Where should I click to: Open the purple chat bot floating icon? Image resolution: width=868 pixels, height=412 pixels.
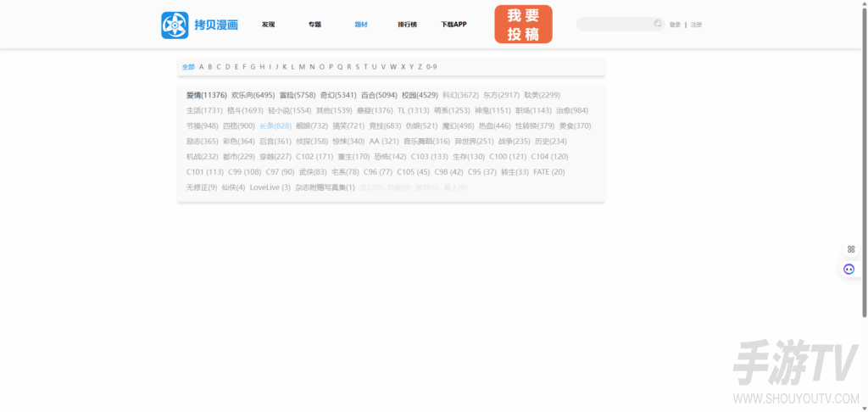[x=849, y=269]
